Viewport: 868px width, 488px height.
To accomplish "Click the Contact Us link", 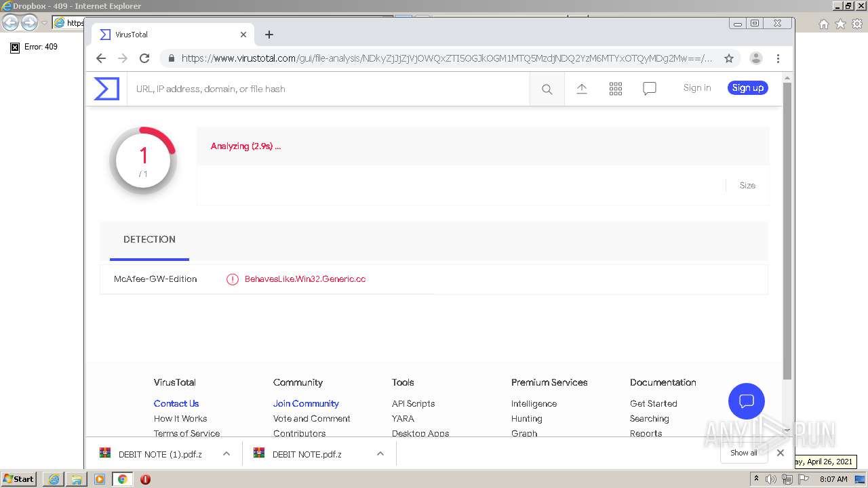I will tap(176, 404).
